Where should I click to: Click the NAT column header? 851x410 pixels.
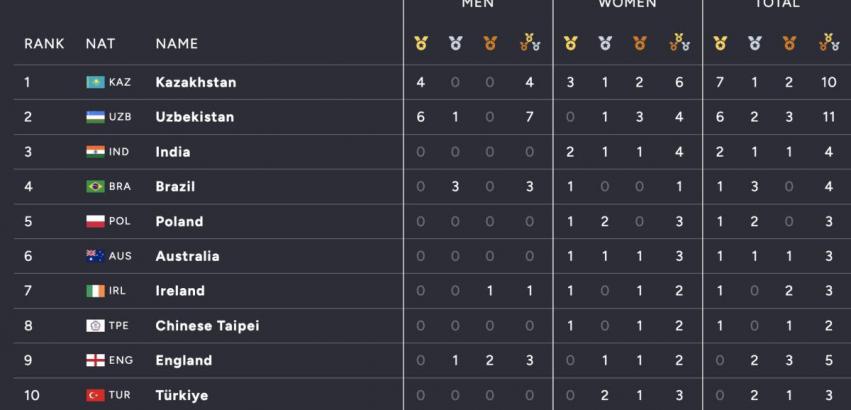tap(100, 43)
